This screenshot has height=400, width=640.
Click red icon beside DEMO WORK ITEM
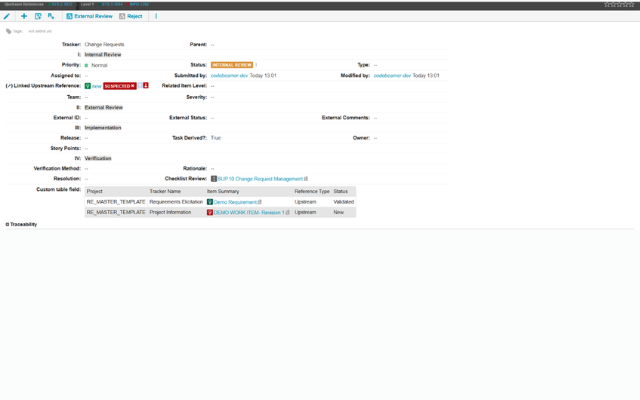[x=210, y=213]
